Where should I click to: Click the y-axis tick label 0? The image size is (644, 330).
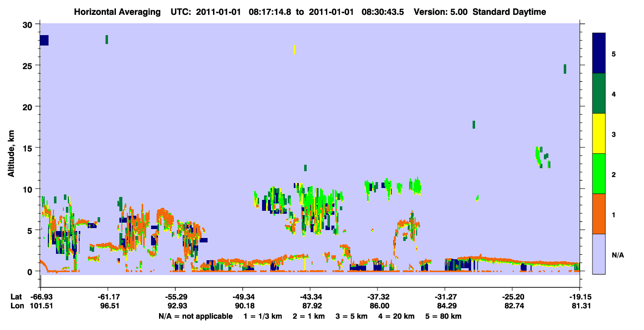click(31, 271)
